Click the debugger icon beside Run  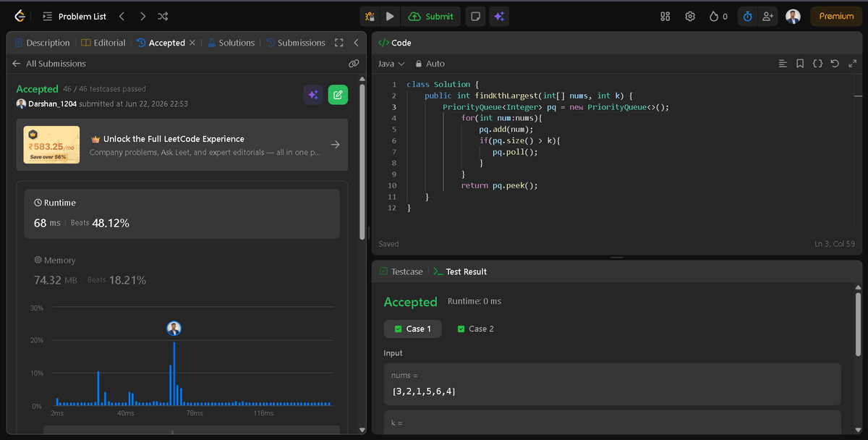pos(370,16)
